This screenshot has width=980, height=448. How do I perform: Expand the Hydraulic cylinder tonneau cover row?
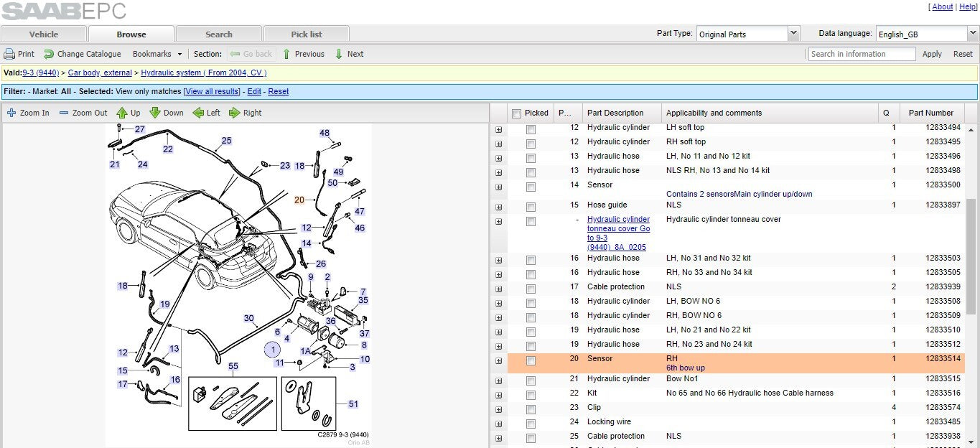[499, 221]
